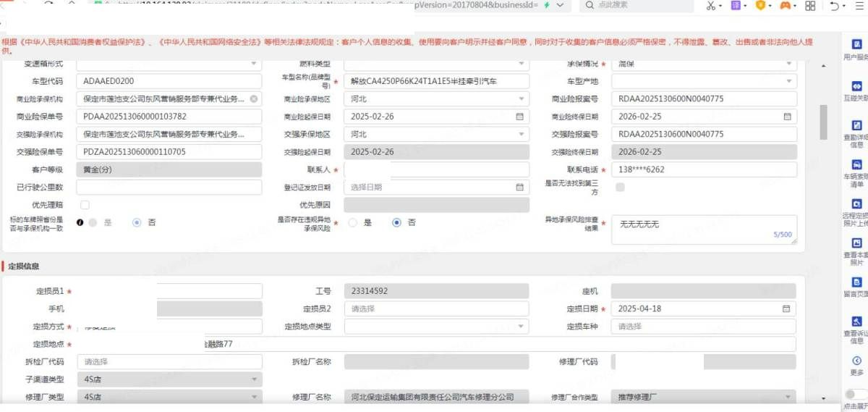
Task: Click the 联系电话 input field
Action: click(x=703, y=169)
